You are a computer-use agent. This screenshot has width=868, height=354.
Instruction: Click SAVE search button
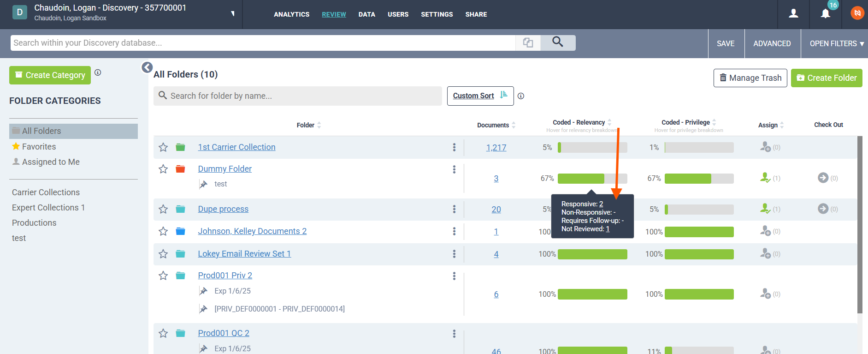726,43
